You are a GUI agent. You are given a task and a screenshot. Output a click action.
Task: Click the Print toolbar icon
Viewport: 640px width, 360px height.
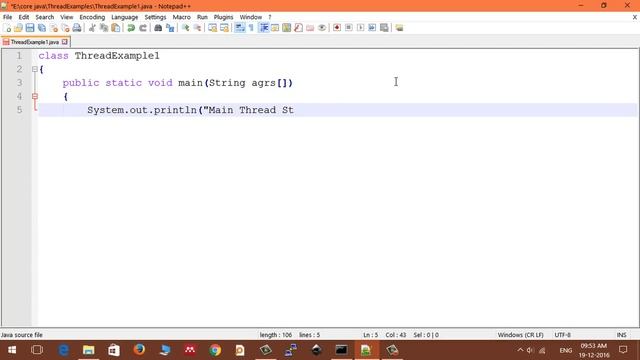[x=77, y=28]
